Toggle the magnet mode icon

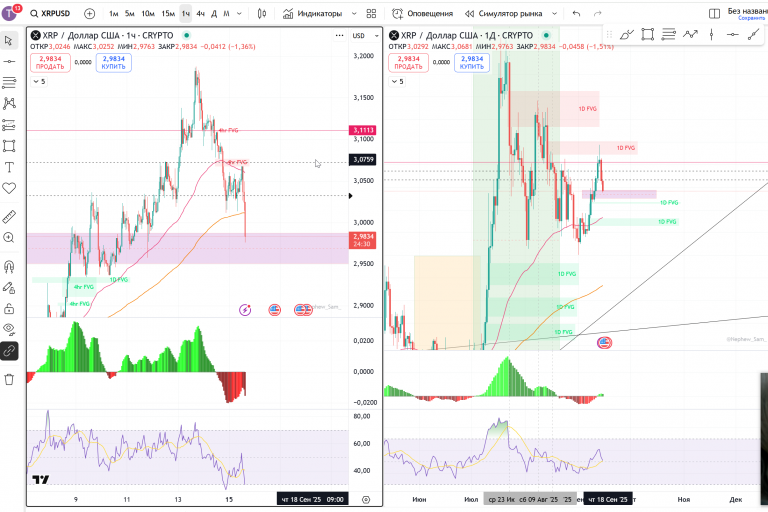point(9,267)
